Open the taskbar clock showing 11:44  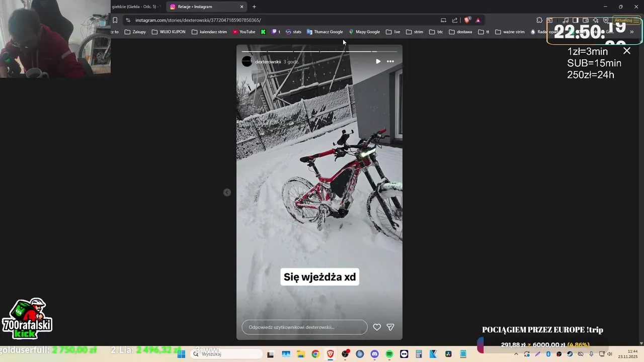tap(628, 354)
